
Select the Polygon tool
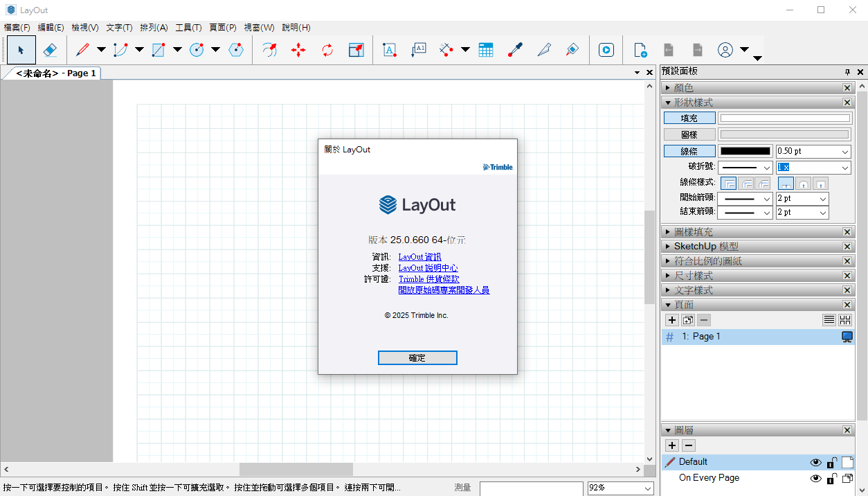tap(236, 50)
